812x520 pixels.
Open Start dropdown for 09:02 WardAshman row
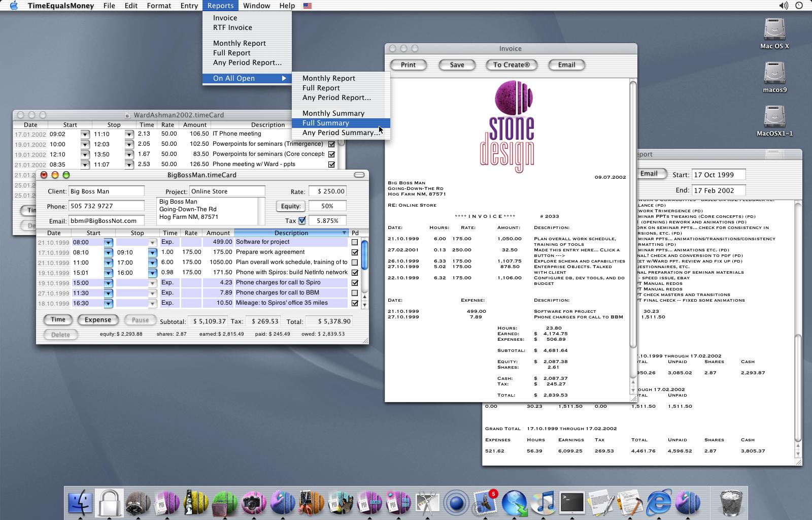coord(85,135)
